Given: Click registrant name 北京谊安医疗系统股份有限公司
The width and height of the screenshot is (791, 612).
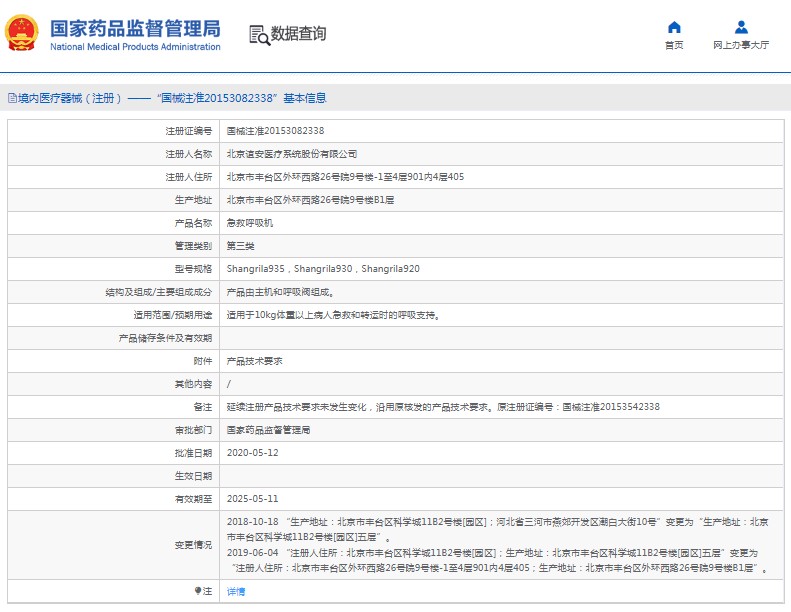Looking at the screenshot, I should [292, 154].
